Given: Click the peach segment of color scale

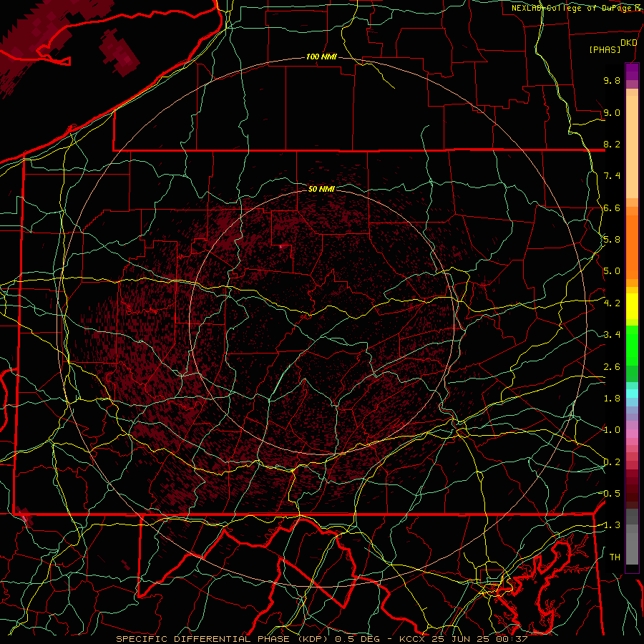Looking at the screenshot, I should [632, 147].
